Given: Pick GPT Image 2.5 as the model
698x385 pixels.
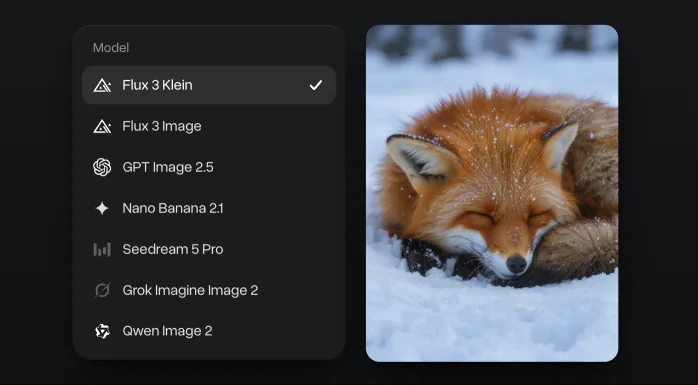Looking at the screenshot, I should [x=209, y=167].
